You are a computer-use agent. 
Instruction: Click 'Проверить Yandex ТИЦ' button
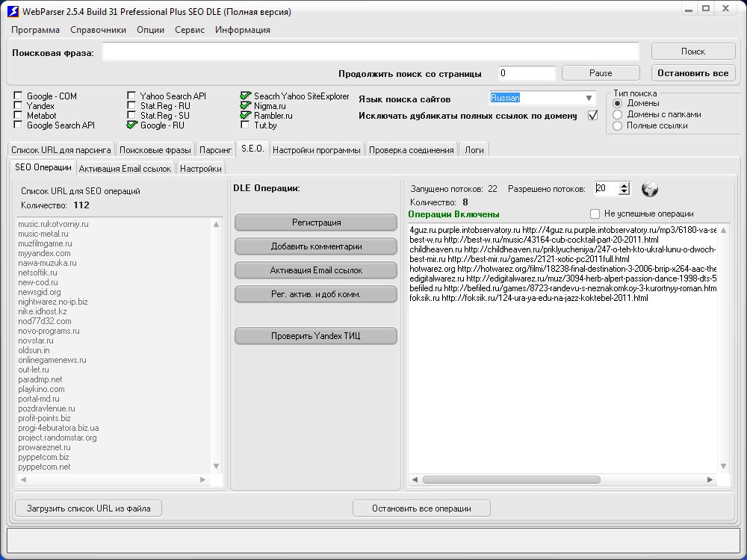click(x=316, y=336)
